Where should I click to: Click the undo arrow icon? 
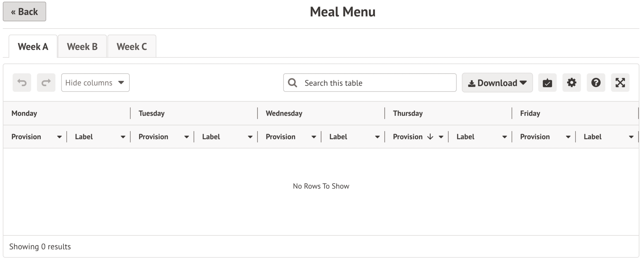(x=22, y=83)
